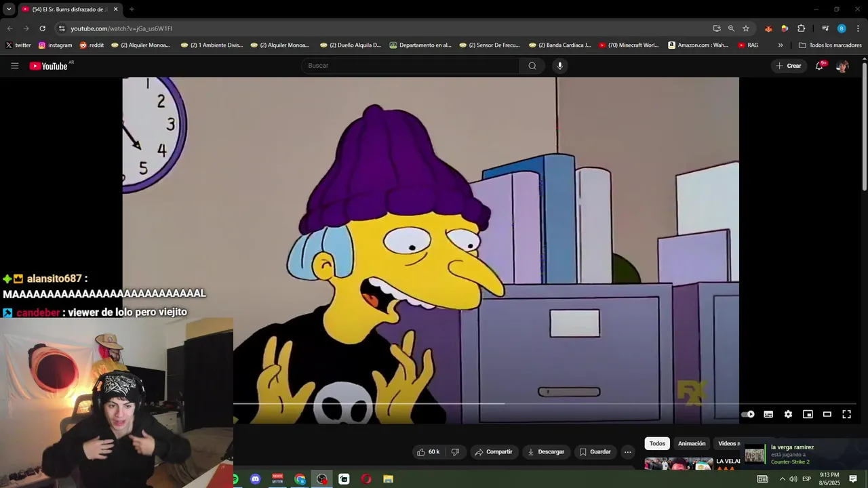Toggle subtitles in the video player
Viewport: 868px width, 488px height.
[x=768, y=414]
